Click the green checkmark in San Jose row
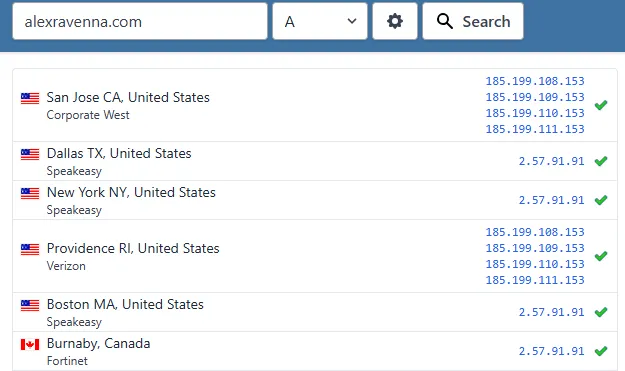This screenshot has width=625, height=371. [x=601, y=105]
